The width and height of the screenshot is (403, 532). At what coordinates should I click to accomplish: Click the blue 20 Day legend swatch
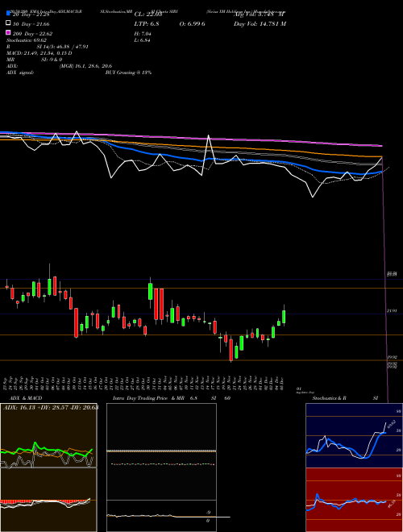click(9, 14)
